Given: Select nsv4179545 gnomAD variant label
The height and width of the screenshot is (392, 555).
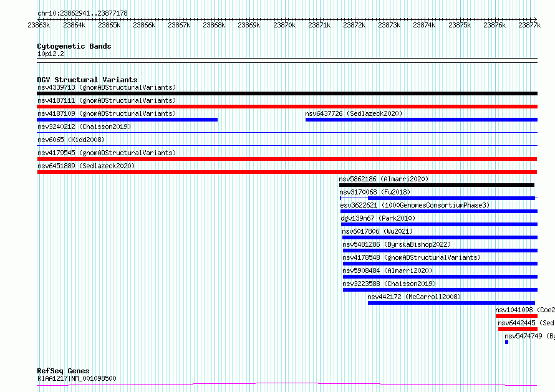Looking at the screenshot, I should [107, 153].
